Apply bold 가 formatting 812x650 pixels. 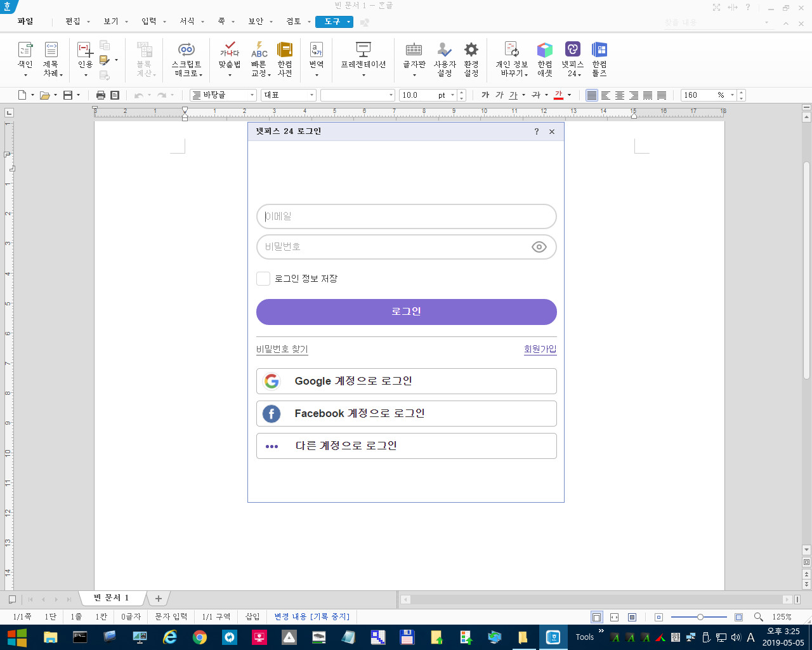pos(485,95)
